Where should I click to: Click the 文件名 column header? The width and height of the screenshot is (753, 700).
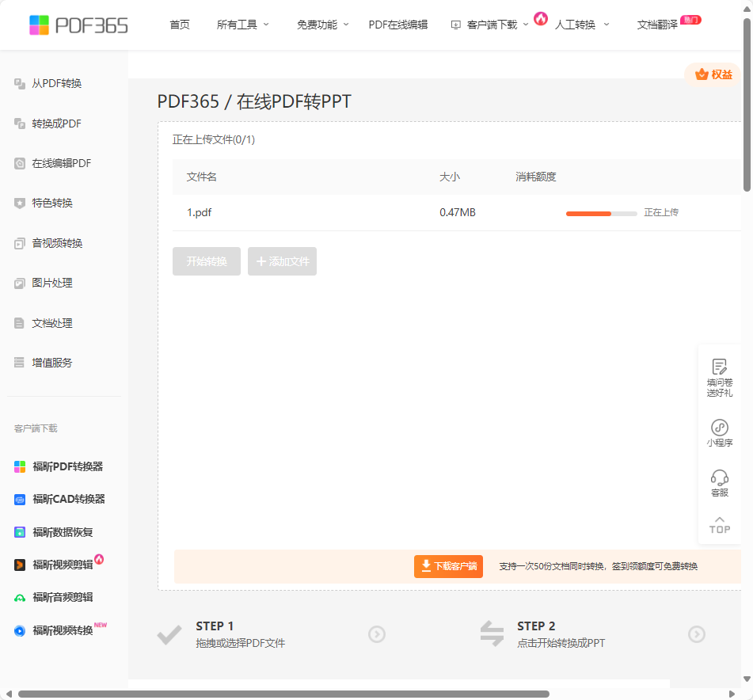click(x=202, y=177)
